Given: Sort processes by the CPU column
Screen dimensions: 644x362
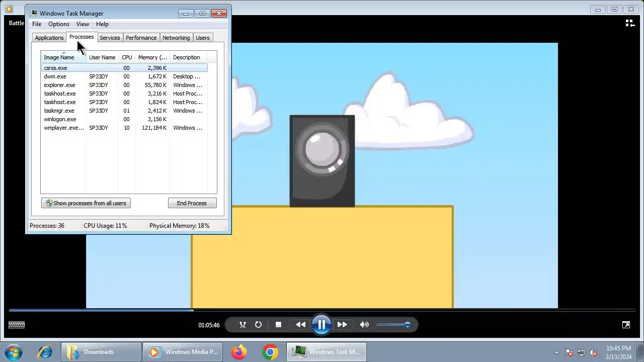Looking at the screenshot, I should point(127,57).
